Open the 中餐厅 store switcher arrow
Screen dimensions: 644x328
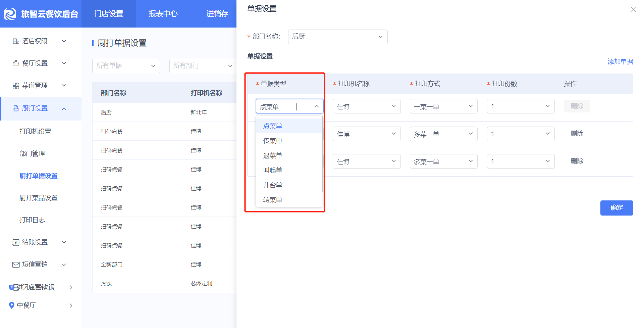point(71,305)
